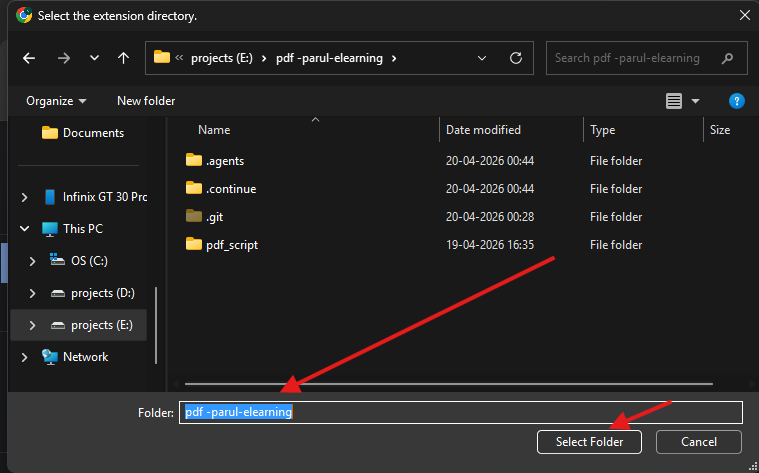The image size is (759, 473).
Task: Refresh the folder listing
Action: pos(516,58)
